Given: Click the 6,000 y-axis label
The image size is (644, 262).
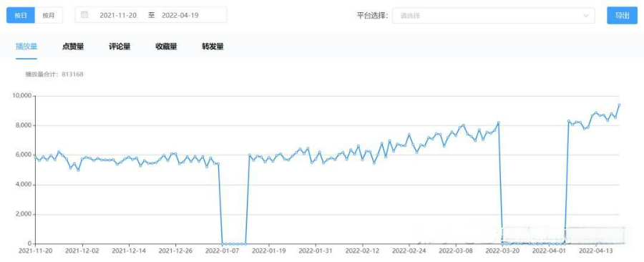Looking at the screenshot, I should click(24, 155).
